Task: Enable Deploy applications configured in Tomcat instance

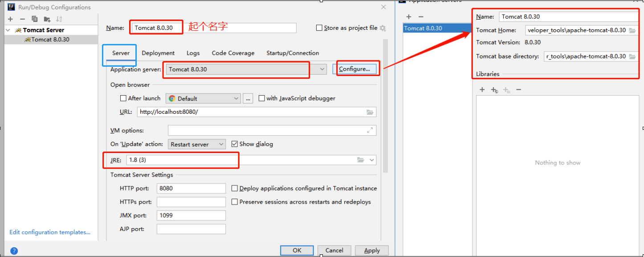Action: (234, 189)
